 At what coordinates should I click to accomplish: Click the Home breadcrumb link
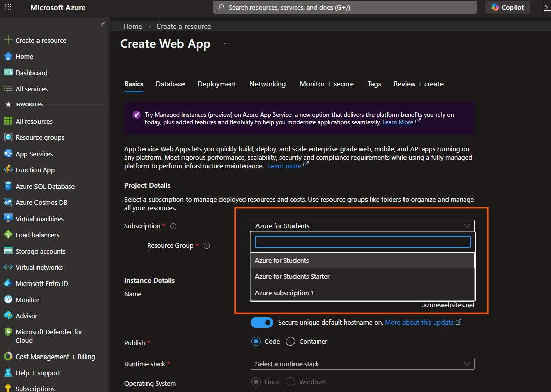point(133,27)
